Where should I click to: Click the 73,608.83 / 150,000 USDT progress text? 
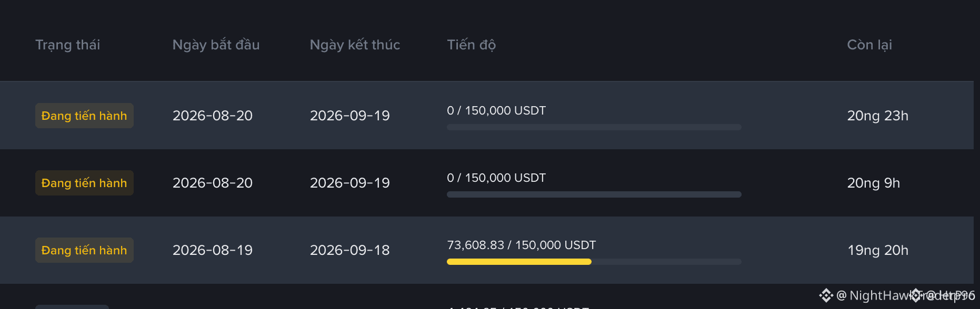(521, 245)
